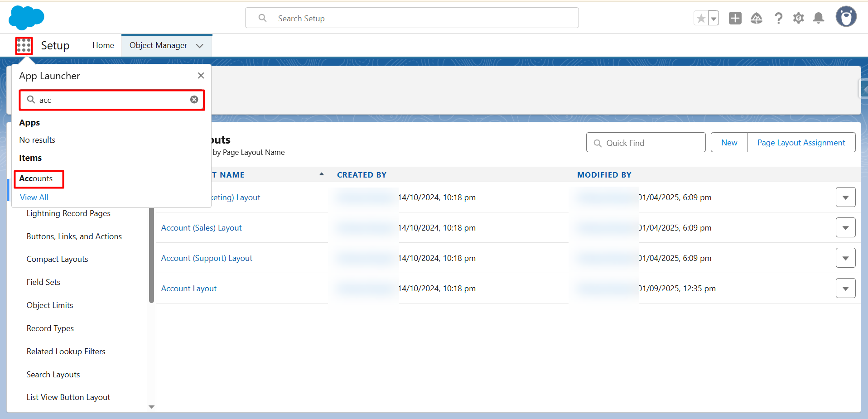
Task: Open the Setup gear icon
Action: click(x=798, y=18)
